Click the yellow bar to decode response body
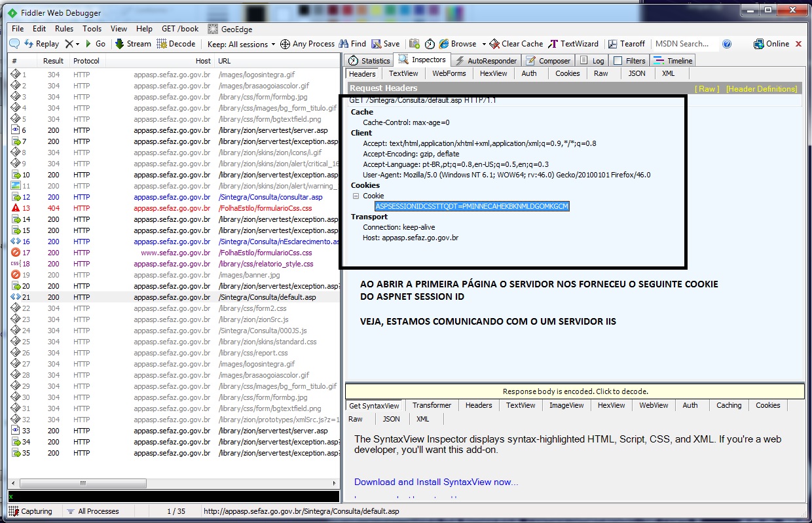812x523 pixels. coord(575,391)
